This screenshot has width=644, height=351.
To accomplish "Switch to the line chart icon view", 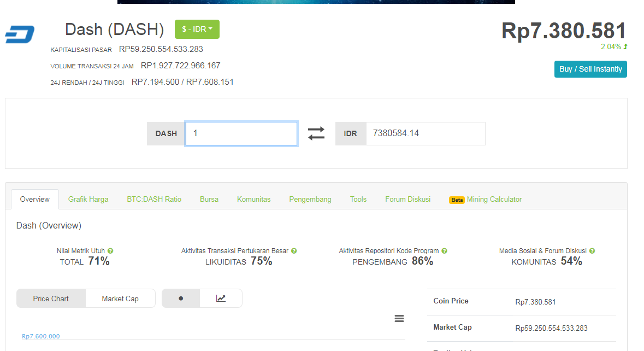I will coord(221,299).
